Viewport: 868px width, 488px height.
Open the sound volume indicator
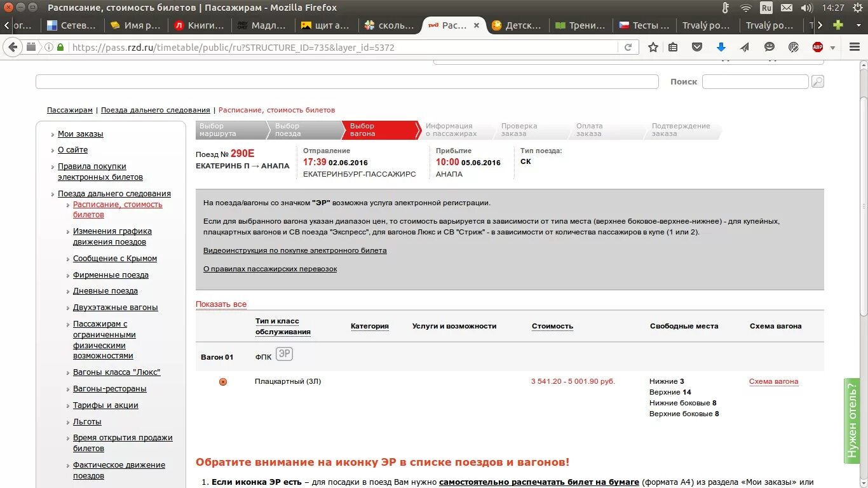806,8
